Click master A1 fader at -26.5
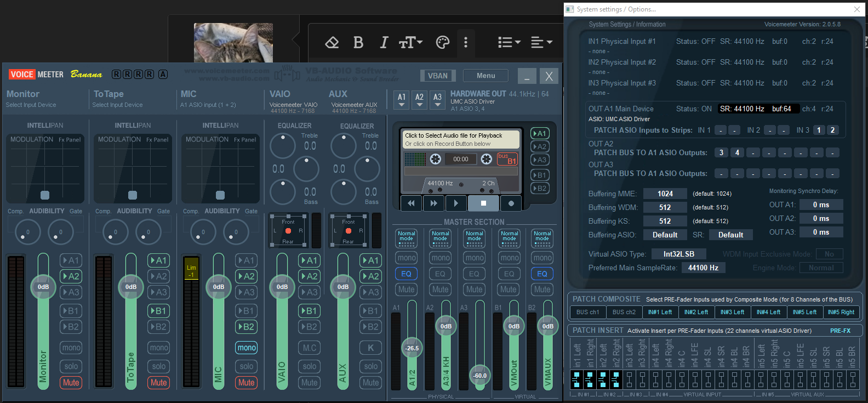 [412, 348]
